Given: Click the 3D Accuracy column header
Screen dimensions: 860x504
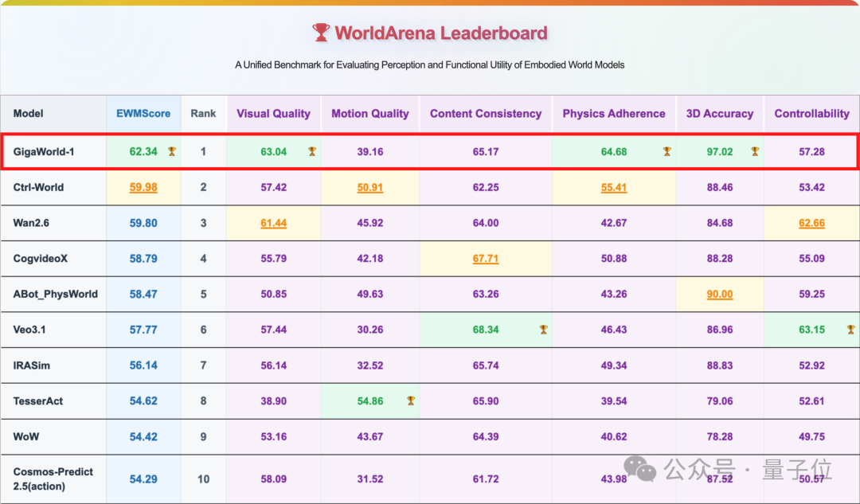Looking at the screenshot, I should [720, 114].
